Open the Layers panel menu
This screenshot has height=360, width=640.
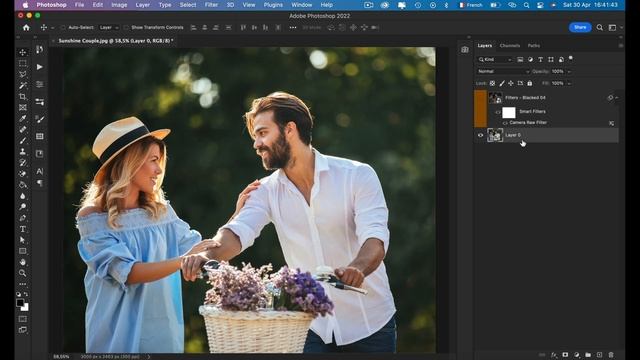[620, 46]
